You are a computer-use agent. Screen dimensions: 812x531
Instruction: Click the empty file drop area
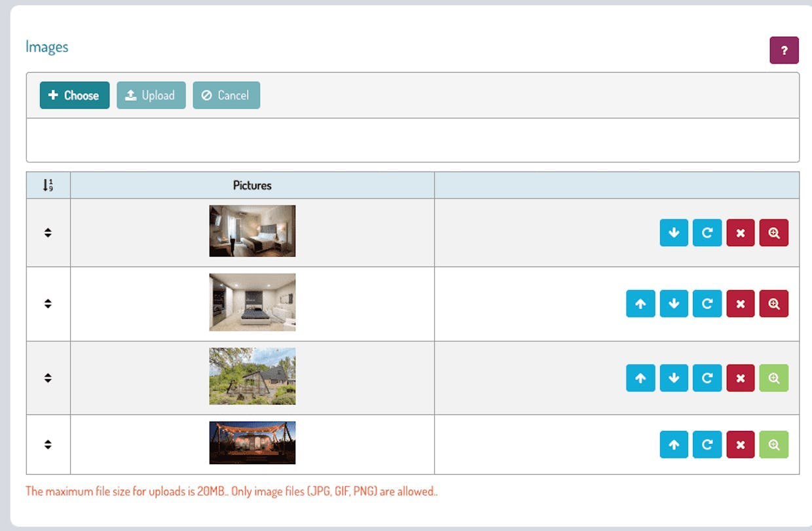(x=413, y=140)
